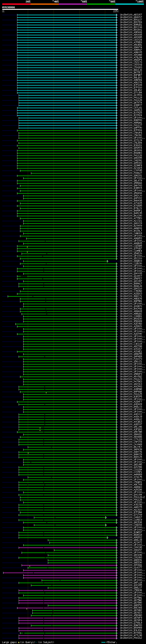The height and width of the screenshot is (644, 146).
Task: Click the hit label UniRef100_B4KH38
Action: [131, 201]
